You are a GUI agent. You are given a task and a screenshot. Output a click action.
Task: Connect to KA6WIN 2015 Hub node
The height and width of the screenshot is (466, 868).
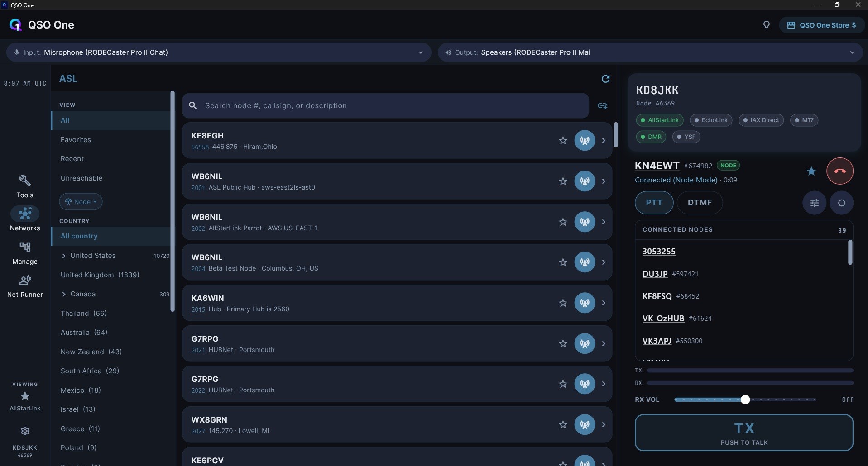[585, 303]
